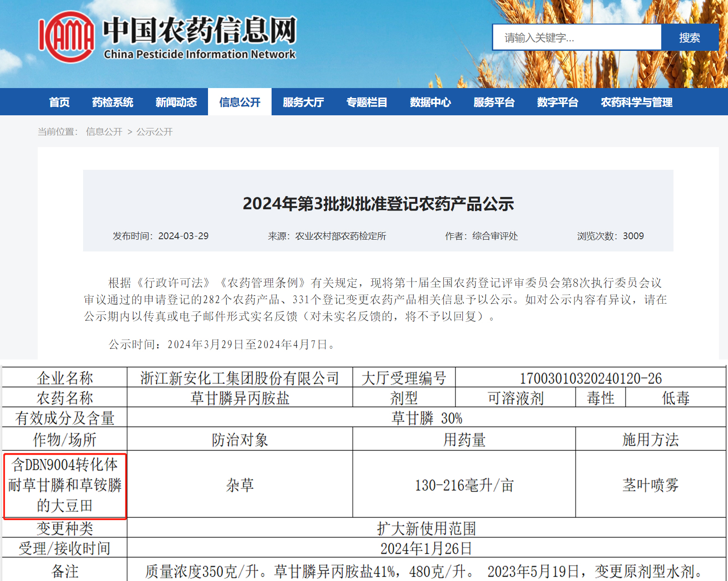The image size is (728, 581).
Task: Open the 农药科学与管理 navigation menu
Action: point(636,102)
